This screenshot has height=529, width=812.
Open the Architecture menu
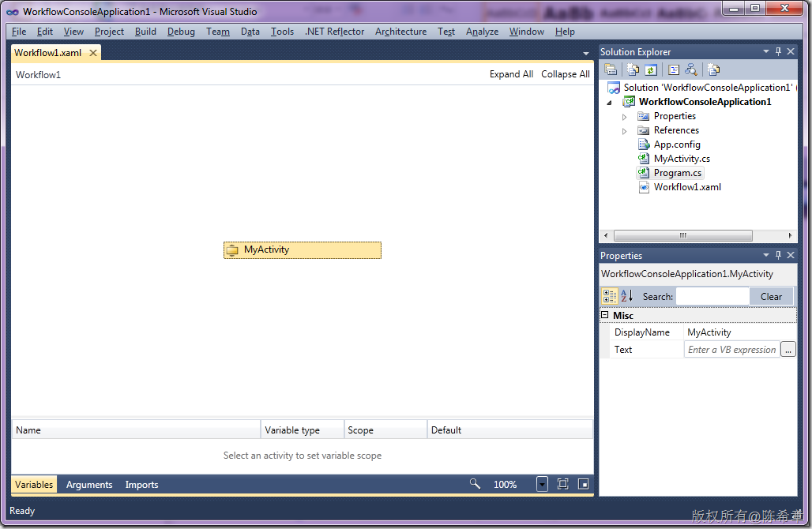(400, 32)
